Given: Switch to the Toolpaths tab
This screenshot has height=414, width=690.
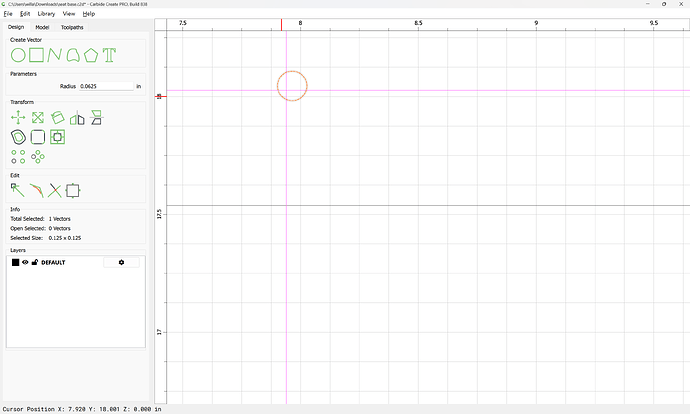Looking at the screenshot, I should coord(72,27).
